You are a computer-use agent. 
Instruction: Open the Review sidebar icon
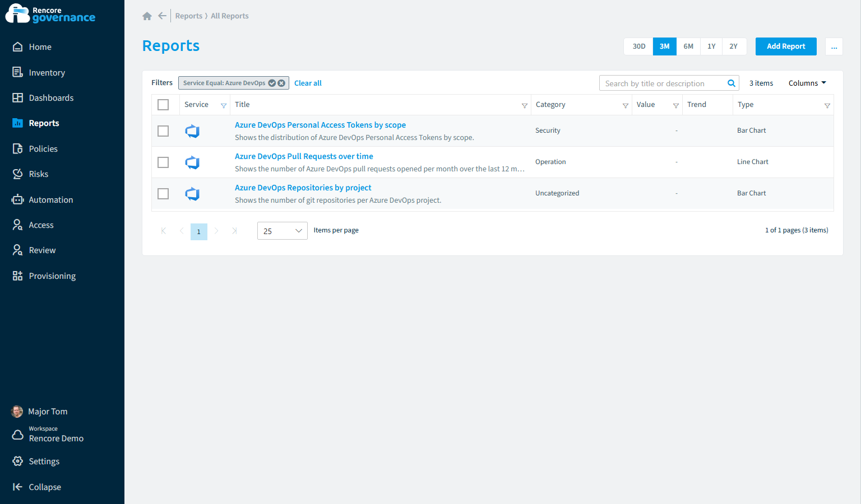pos(18,250)
